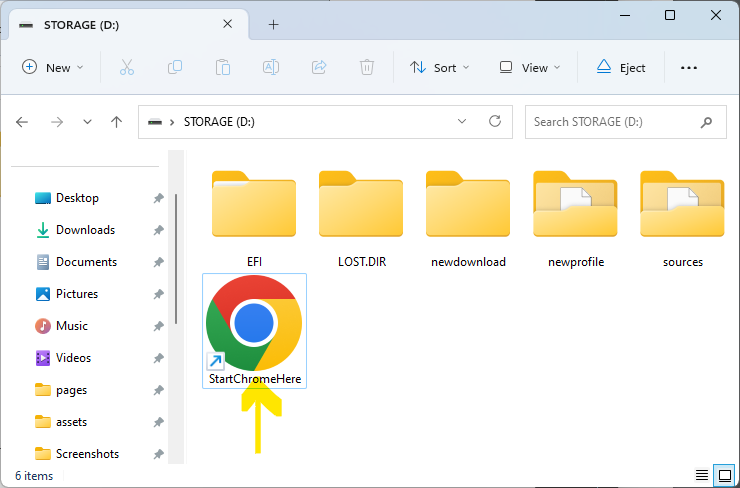
Task: Click the Rename icon in toolbar
Action: 270,67
